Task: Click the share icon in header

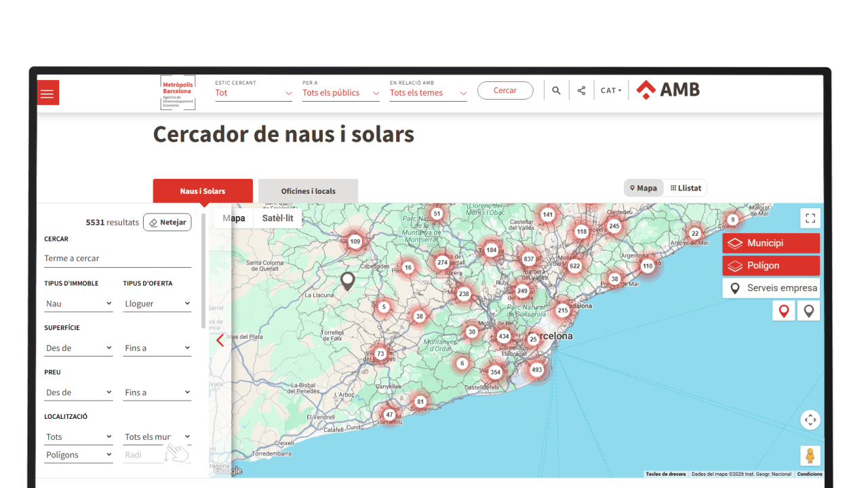Action: pos(581,91)
